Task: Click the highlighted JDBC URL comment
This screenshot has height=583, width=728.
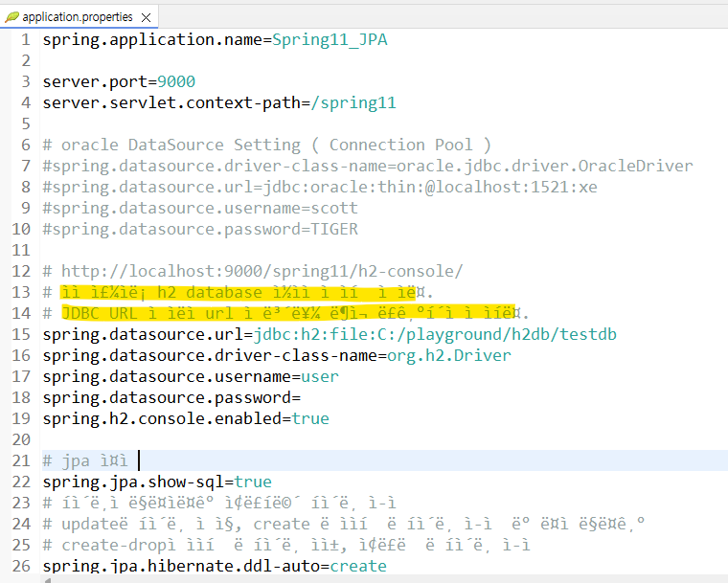Action: (x=285, y=313)
